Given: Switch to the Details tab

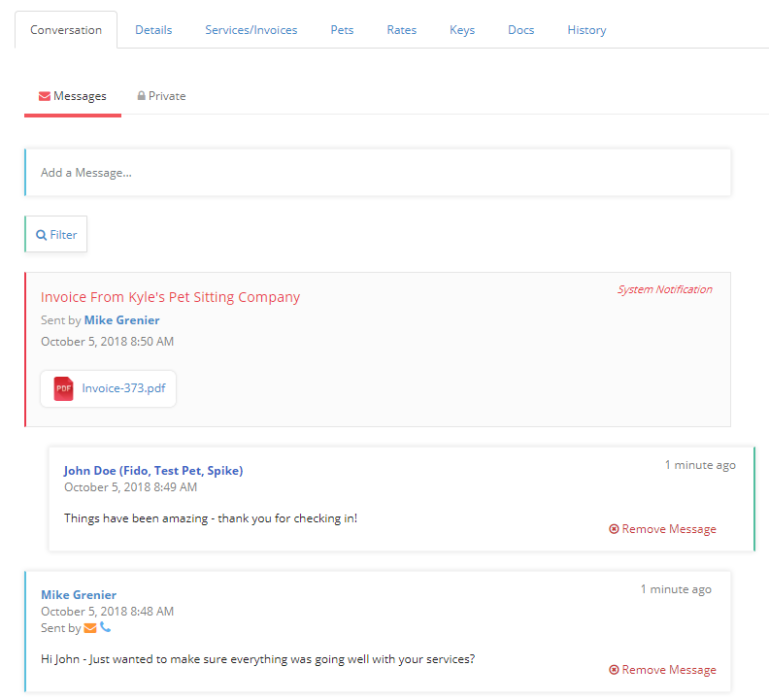Looking at the screenshot, I should click(153, 30).
